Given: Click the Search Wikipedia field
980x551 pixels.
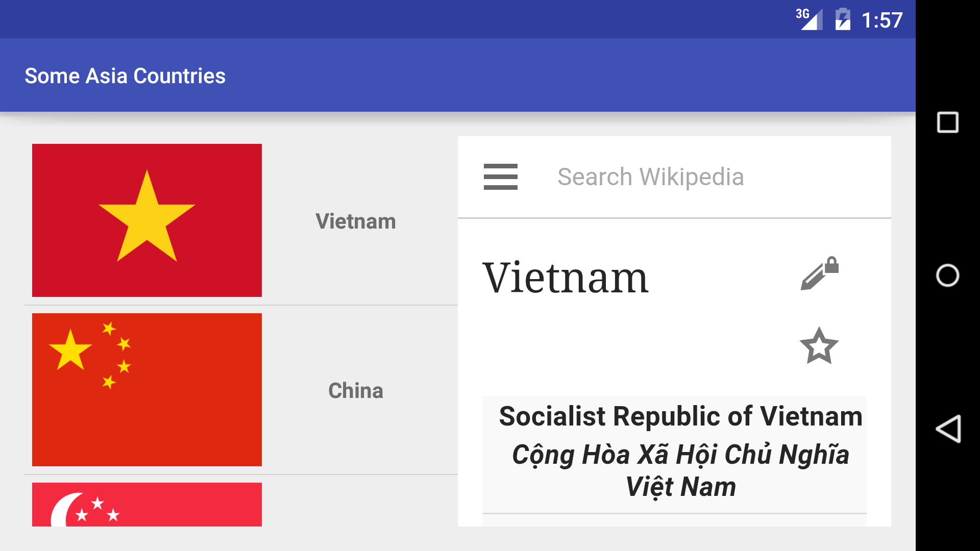Looking at the screenshot, I should tap(650, 177).
